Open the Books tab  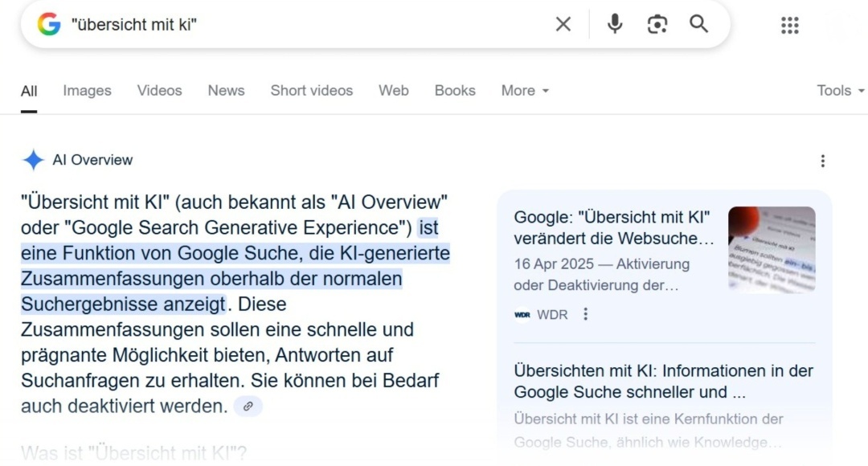[455, 91]
